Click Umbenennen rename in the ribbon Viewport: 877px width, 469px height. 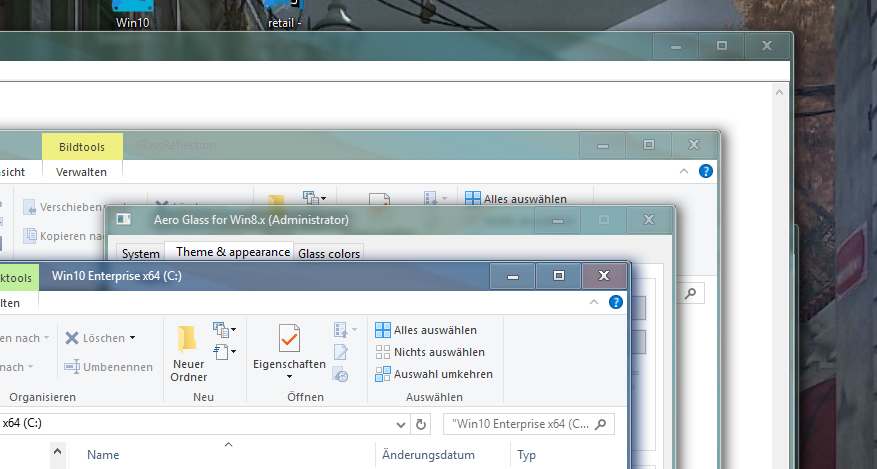click(108, 367)
